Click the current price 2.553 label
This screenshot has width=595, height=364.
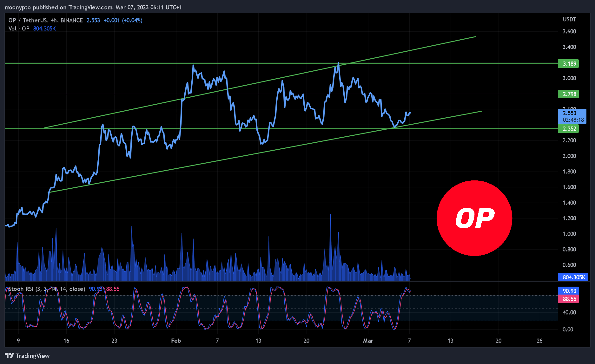569,113
